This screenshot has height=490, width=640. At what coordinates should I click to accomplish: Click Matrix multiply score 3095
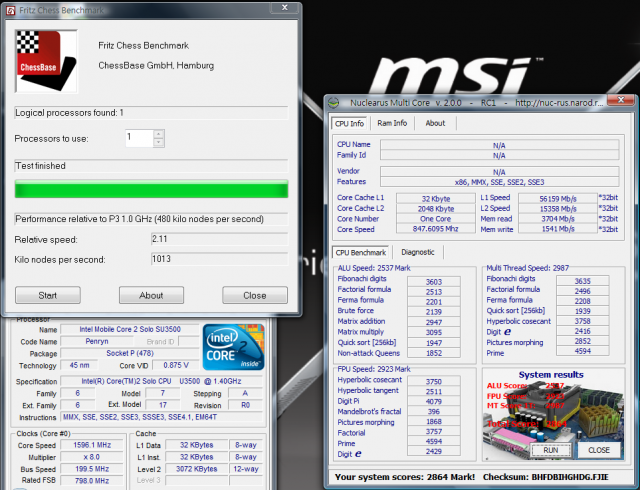click(433, 332)
